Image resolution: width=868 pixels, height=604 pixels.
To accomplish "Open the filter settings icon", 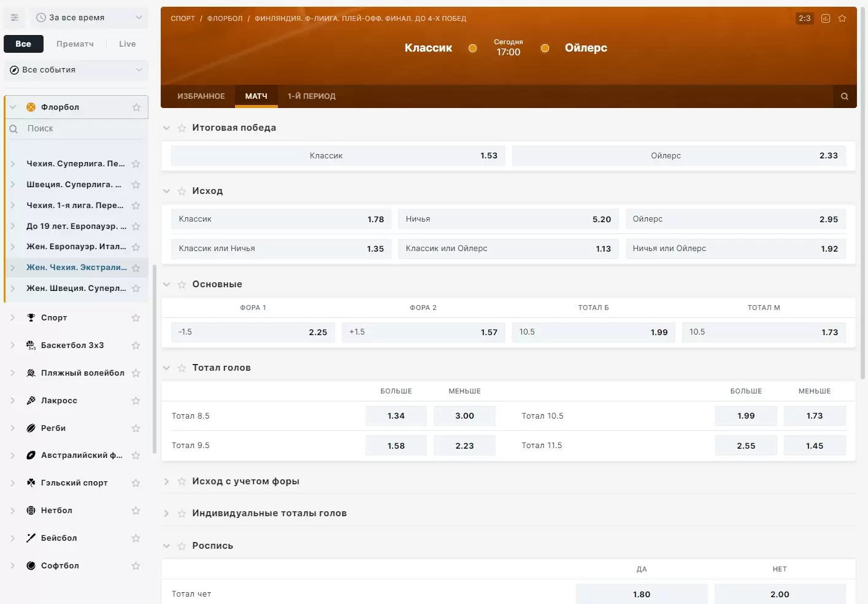I will tap(15, 18).
